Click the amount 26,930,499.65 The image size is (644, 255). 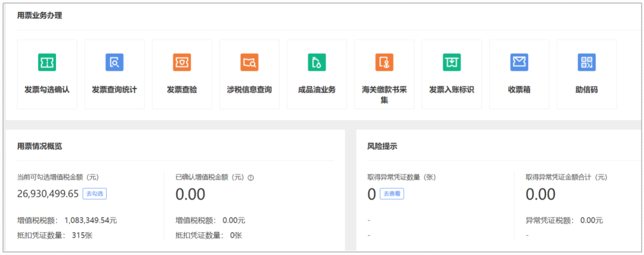(48, 194)
